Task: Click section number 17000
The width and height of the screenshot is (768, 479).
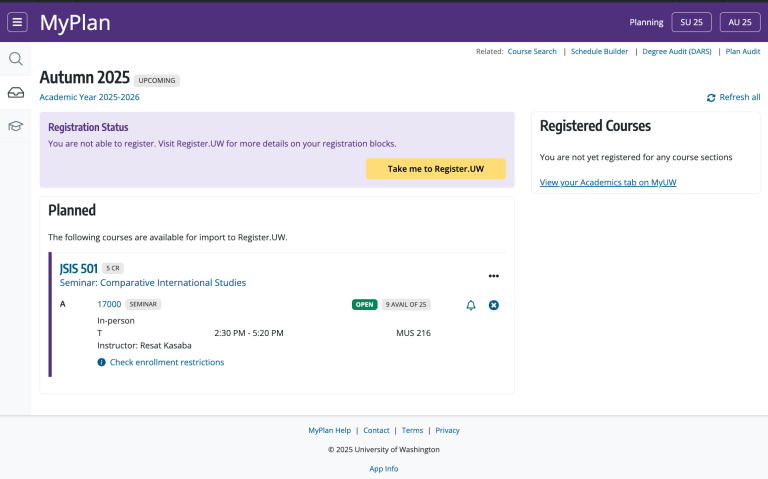Action: 109,304
